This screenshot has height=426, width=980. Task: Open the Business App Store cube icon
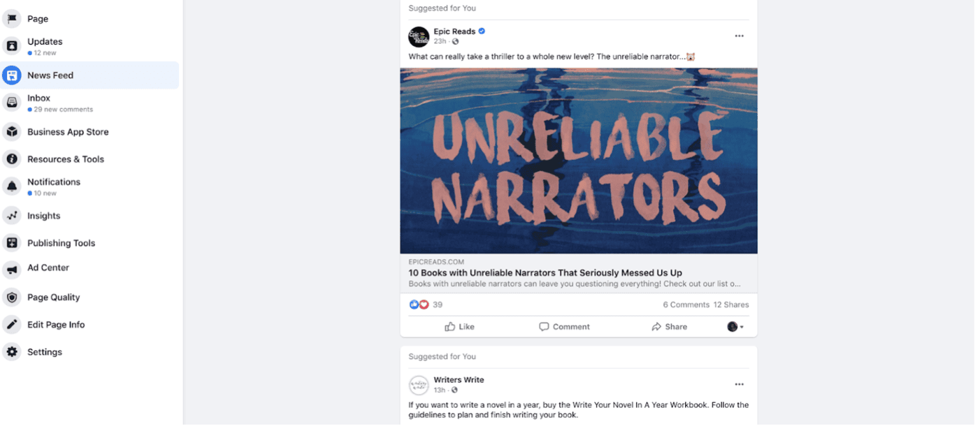click(12, 132)
